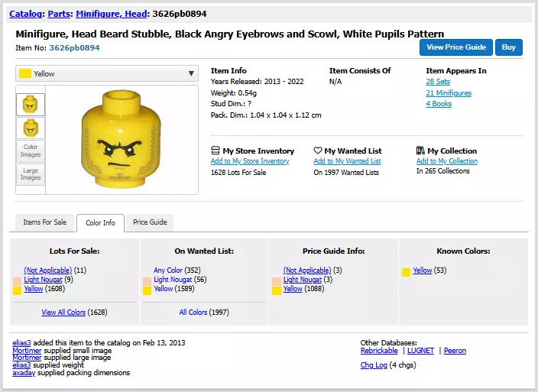
Task: Open the 4 Books link
Action: coord(439,104)
